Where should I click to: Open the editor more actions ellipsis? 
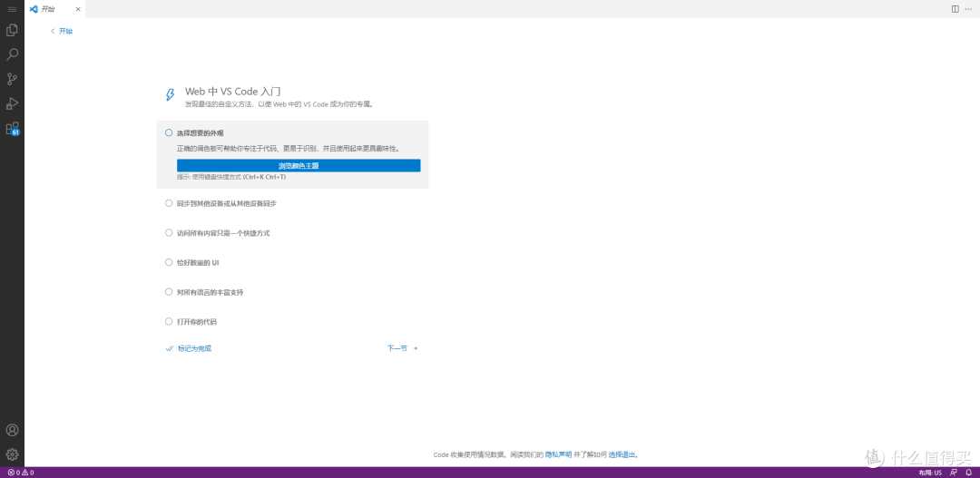[968, 9]
